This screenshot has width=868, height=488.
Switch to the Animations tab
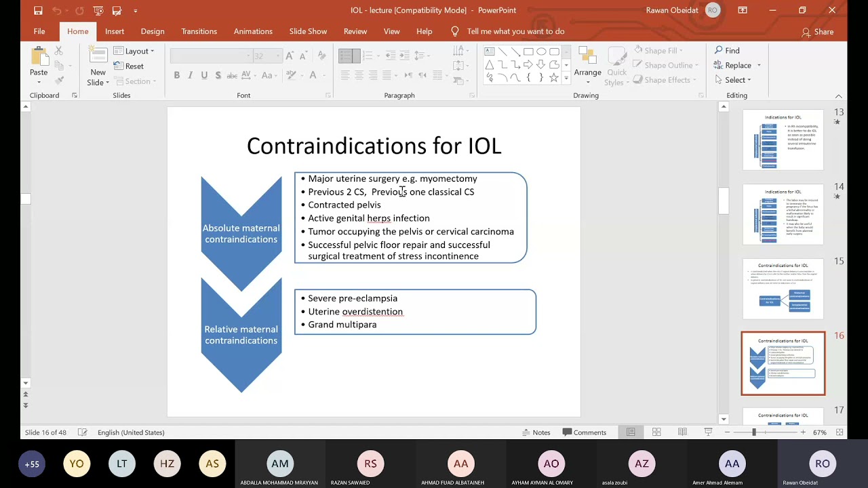(x=253, y=31)
